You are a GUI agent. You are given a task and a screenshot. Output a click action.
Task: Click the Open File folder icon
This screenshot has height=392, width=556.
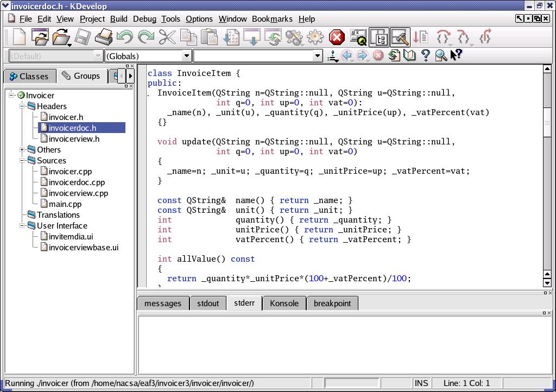(x=61, y=37)
